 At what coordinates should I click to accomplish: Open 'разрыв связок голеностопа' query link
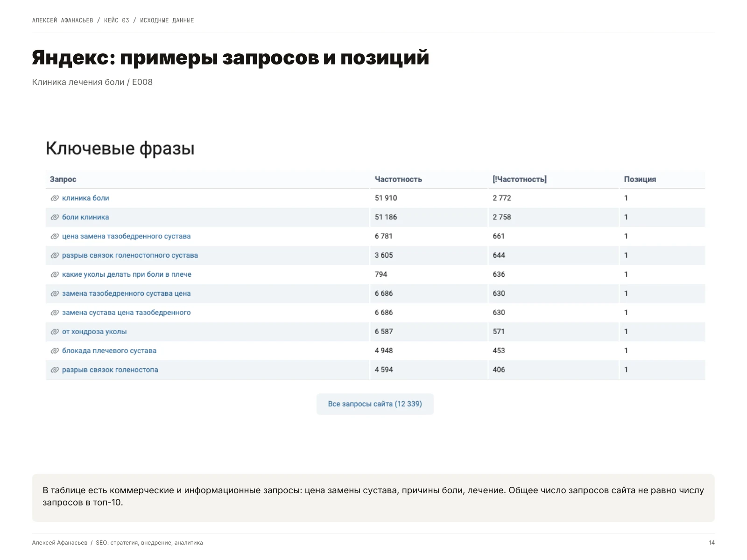[110, 370]
